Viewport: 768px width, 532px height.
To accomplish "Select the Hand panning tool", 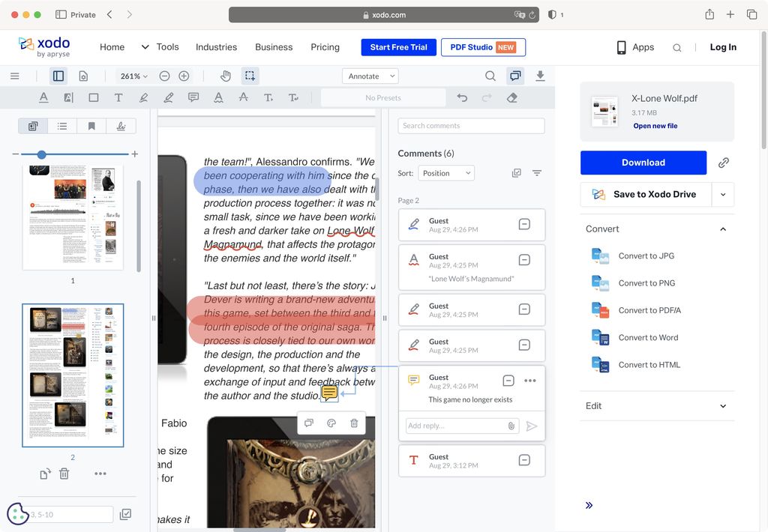I will [x=226, y=76].
